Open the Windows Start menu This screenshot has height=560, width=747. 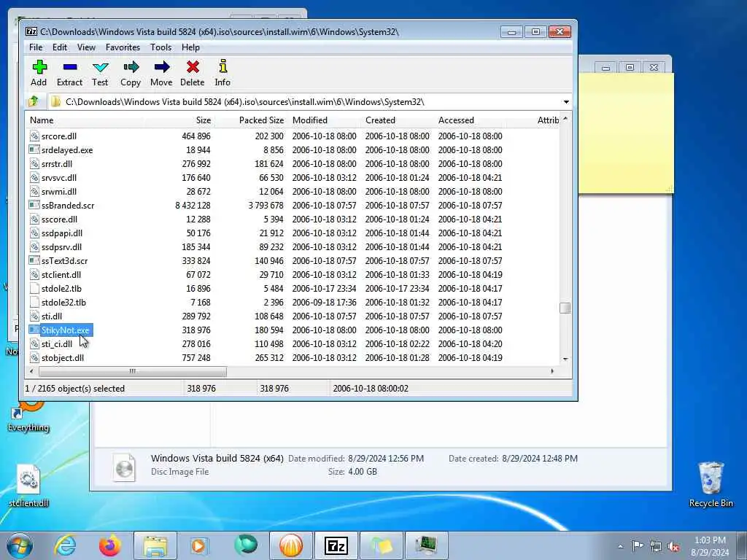tap(20, 545)
